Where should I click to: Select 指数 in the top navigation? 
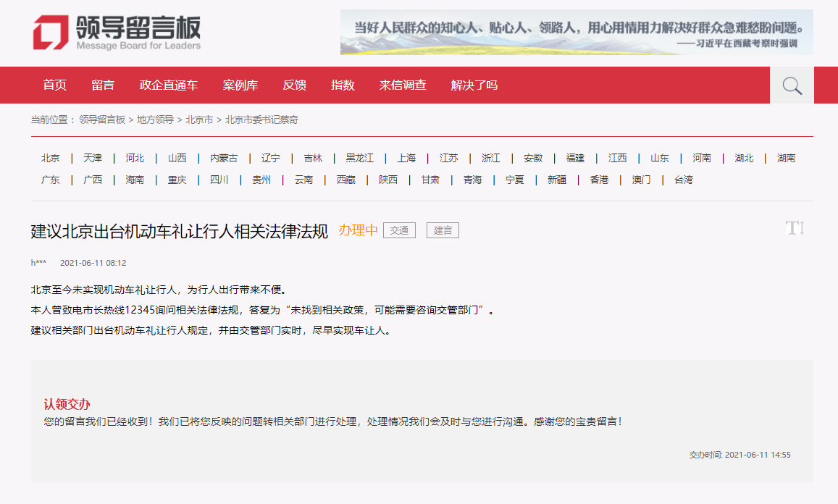point(343,85)
